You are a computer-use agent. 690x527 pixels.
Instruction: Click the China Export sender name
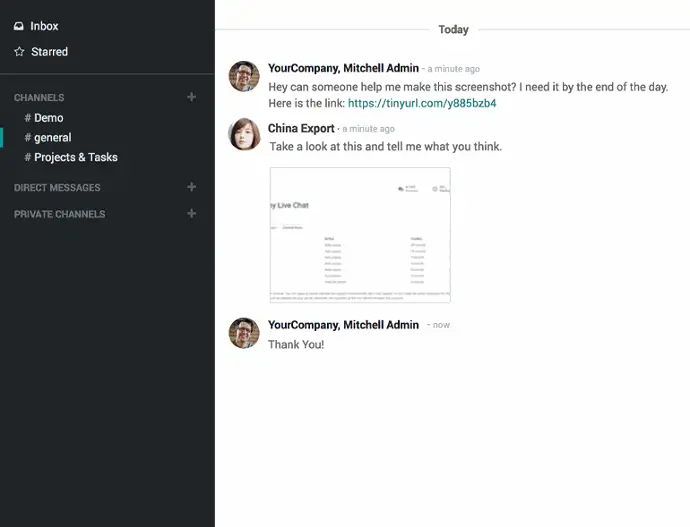pyautogui.click(x=301, y=128)
